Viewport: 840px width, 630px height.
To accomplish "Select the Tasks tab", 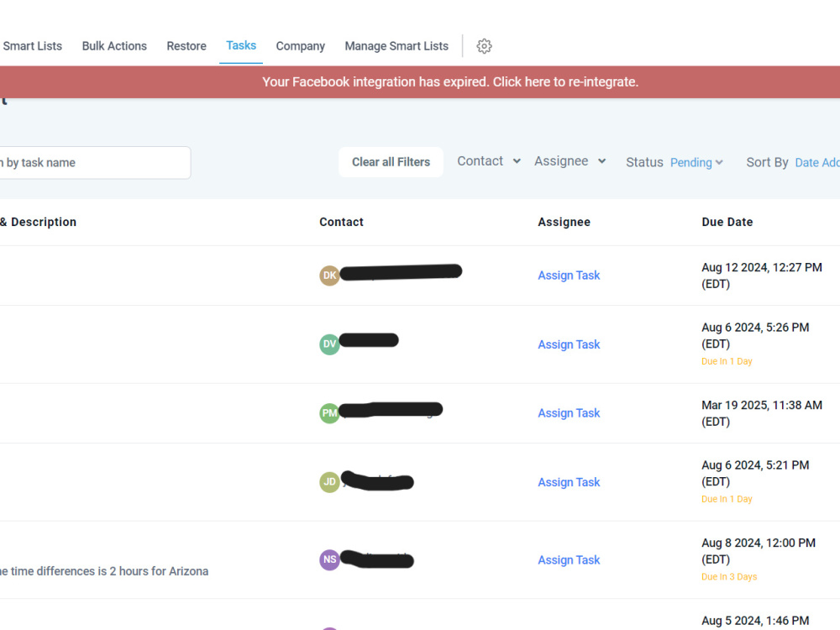I will [x=241, y=45].
